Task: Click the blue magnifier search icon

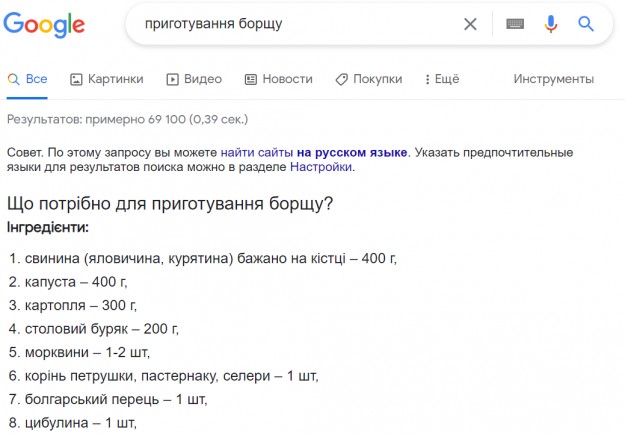Action: click(x=586, y=24)
